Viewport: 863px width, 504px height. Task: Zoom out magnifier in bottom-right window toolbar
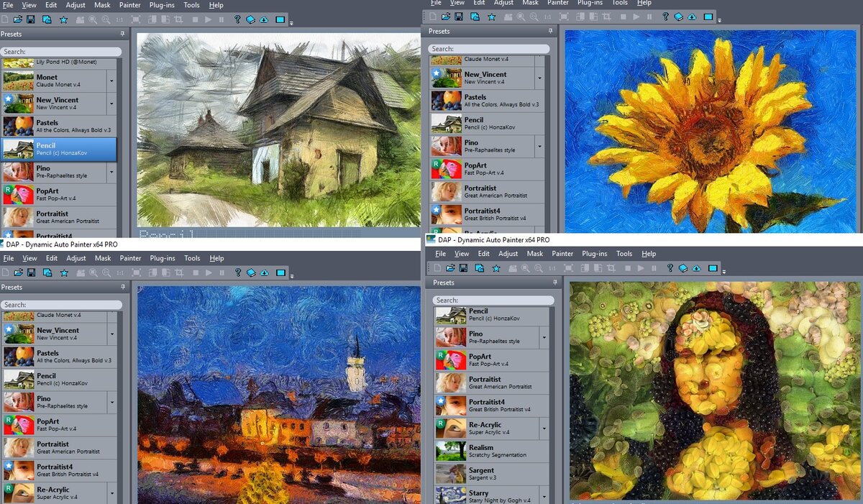[x=539, y=268]
